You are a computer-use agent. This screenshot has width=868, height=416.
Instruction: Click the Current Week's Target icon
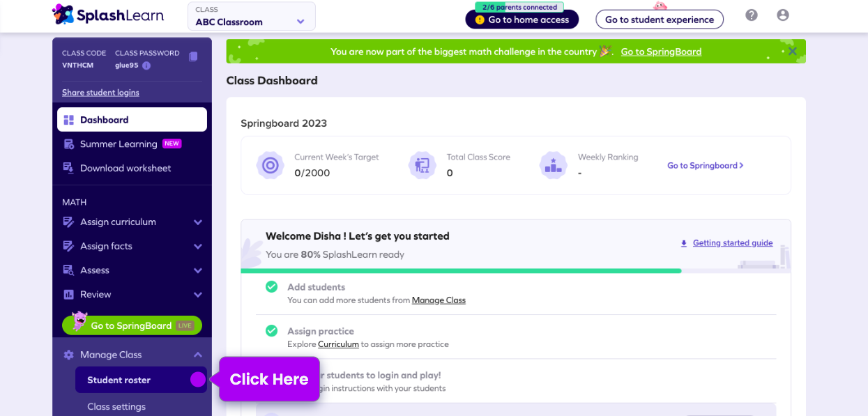270,165
